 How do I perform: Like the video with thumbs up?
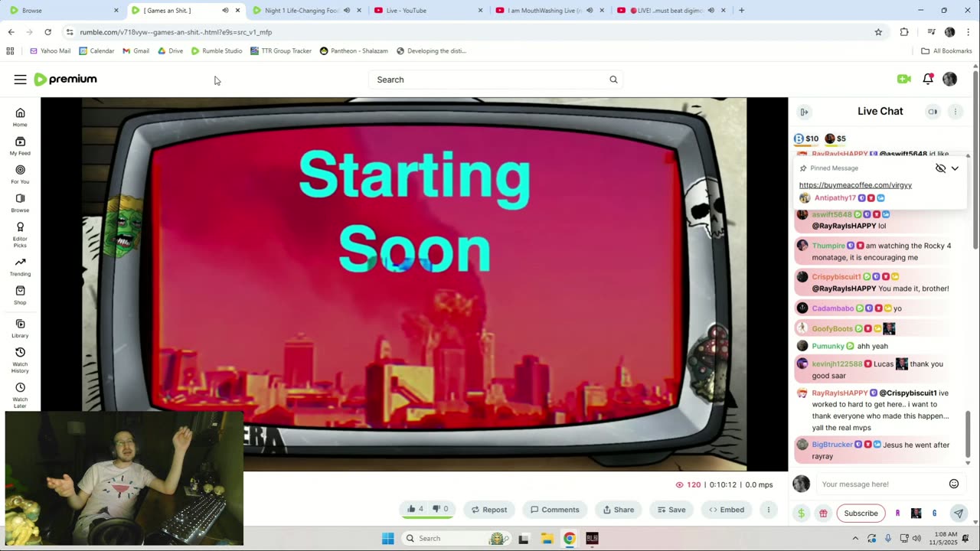pyautogui.click(x=415, y=510)
